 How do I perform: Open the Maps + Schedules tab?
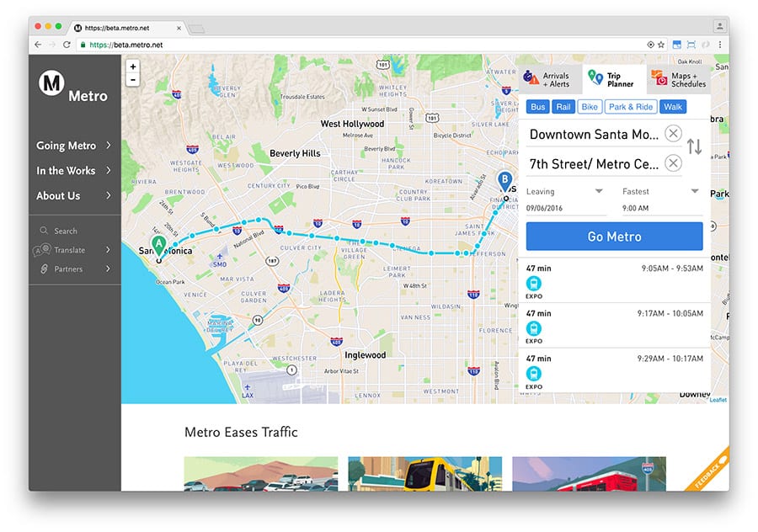[678, 79]
